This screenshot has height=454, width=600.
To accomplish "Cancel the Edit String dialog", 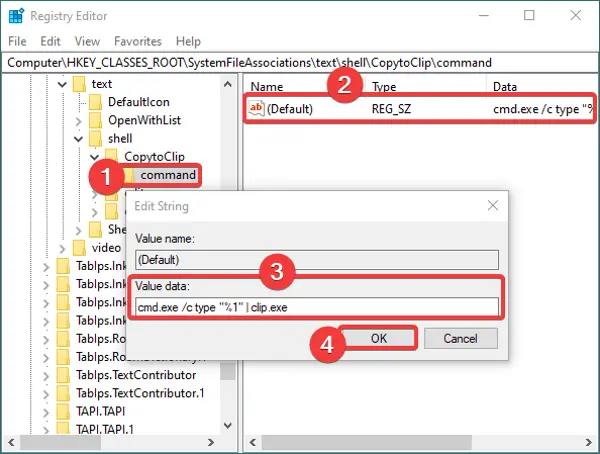I will [x=460, y=338].
